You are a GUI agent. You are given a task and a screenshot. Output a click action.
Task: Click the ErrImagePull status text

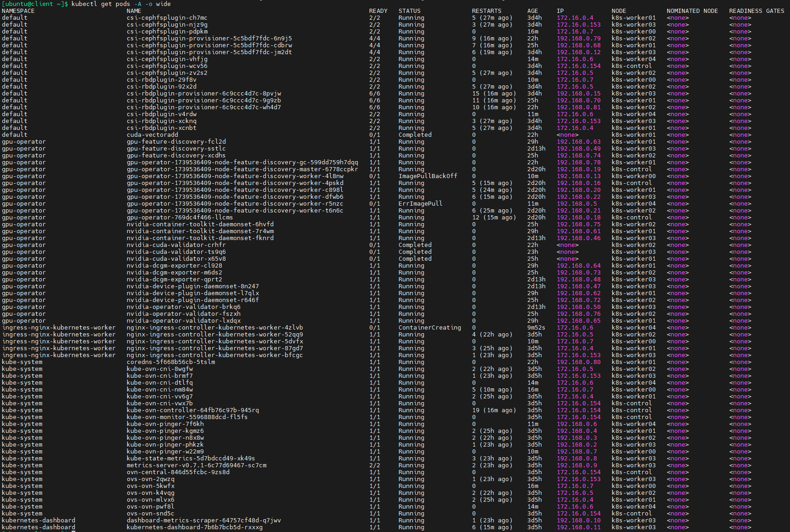click(x=420, y=203)
